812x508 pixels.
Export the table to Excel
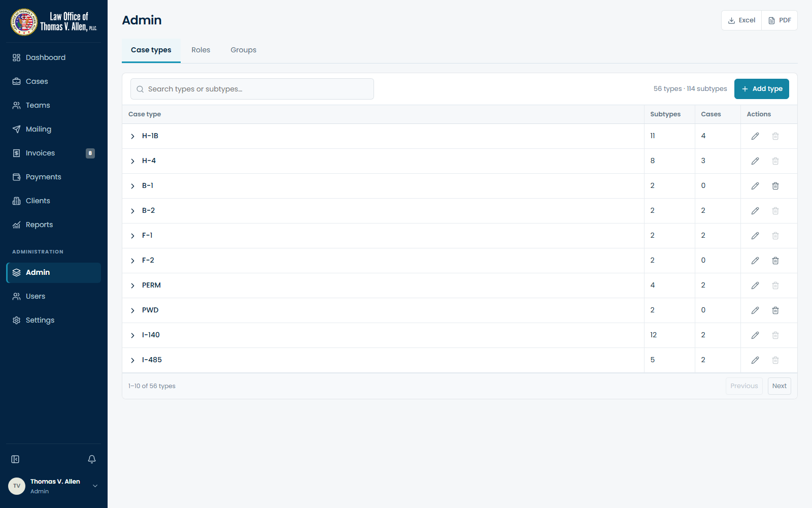point(741,20)
